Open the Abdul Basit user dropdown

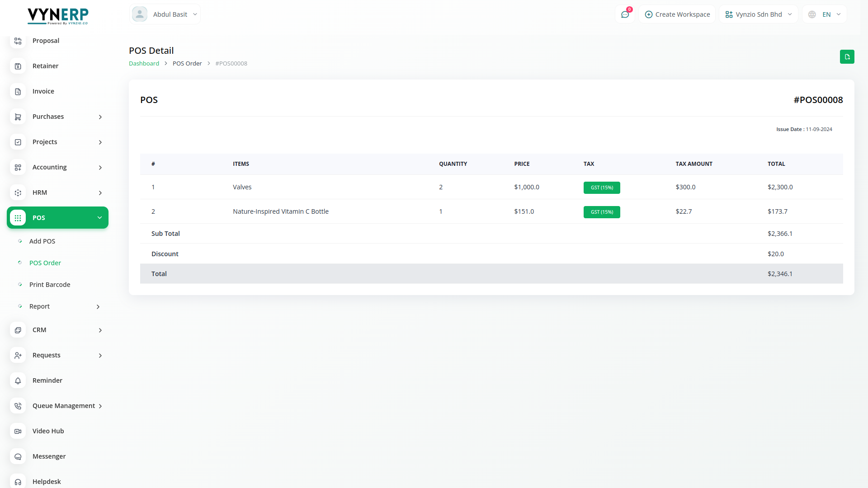tap(165, 14)
